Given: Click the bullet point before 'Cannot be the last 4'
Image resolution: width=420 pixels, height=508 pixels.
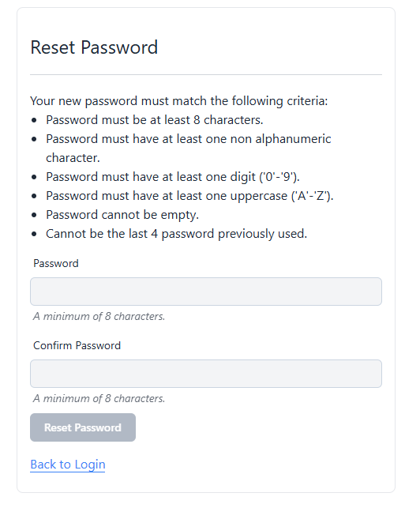Looking at the screenshot, I should click(34, 234).
